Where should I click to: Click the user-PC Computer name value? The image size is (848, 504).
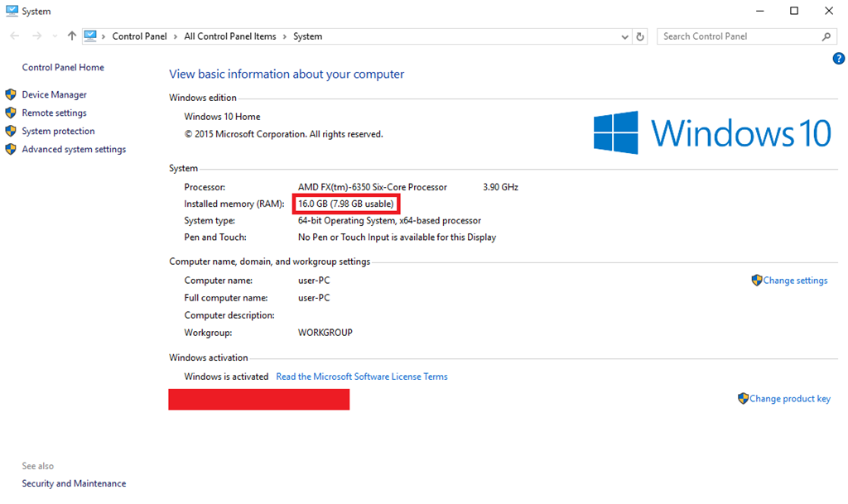(314, 281)
